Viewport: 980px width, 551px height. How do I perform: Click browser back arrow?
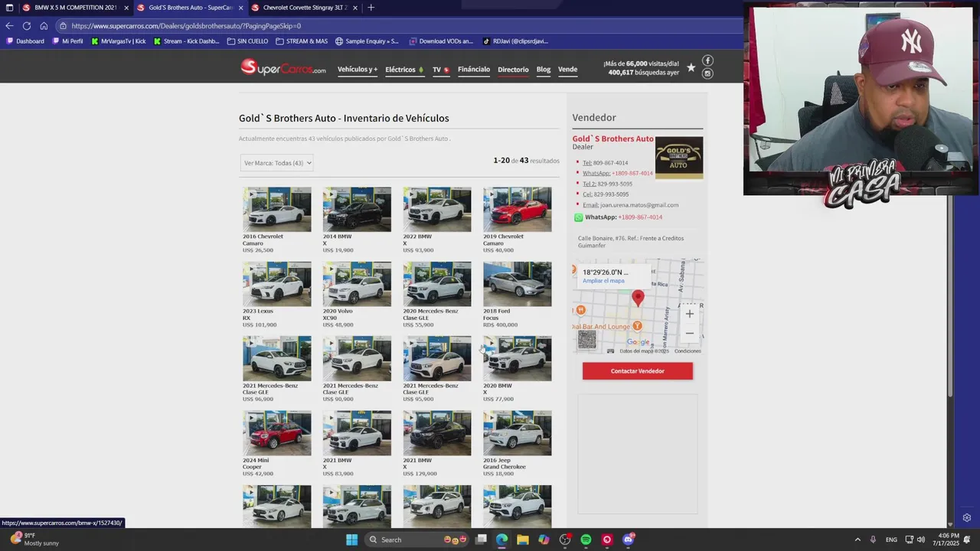point(9,25)
